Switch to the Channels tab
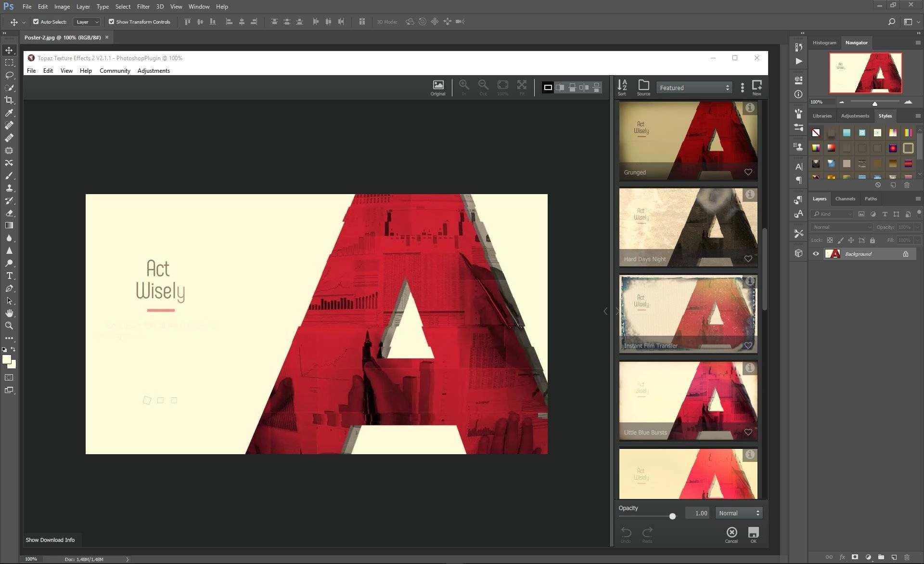Image resolution: width=924 pixels, height=564 pixels. click(x=845, y=198)
